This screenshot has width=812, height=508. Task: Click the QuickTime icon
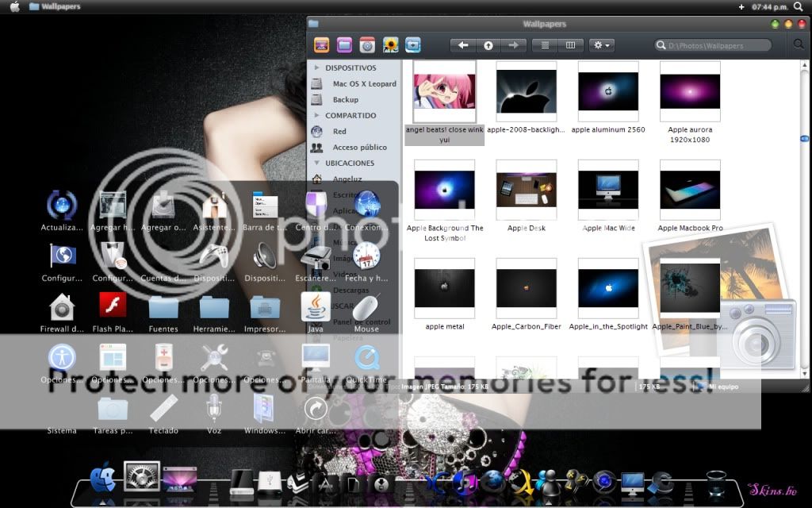click(x=366, y=358)
